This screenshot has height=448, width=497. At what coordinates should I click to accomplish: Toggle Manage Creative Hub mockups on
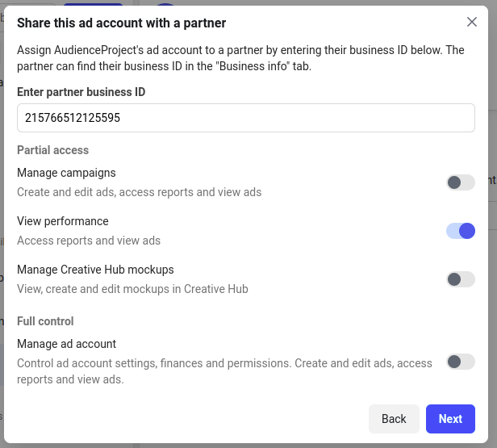[461, 279]
